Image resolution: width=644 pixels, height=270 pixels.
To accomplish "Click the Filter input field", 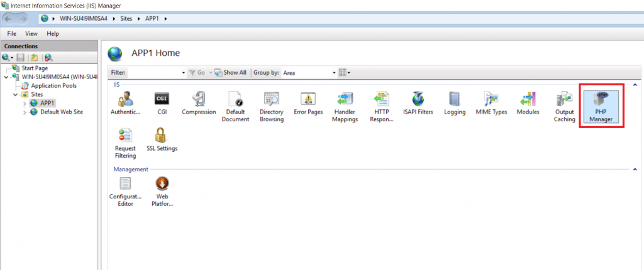I will click(x=154, y=73).
